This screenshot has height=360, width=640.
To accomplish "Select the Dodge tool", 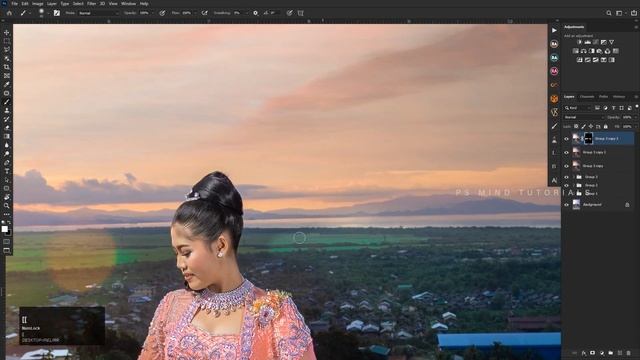I will [7, 154].
